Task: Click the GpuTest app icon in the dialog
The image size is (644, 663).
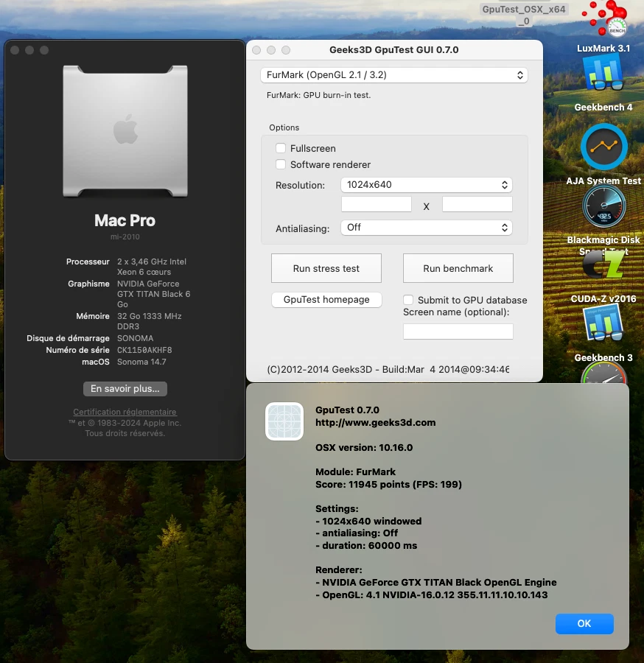Action: click(284, 421)
